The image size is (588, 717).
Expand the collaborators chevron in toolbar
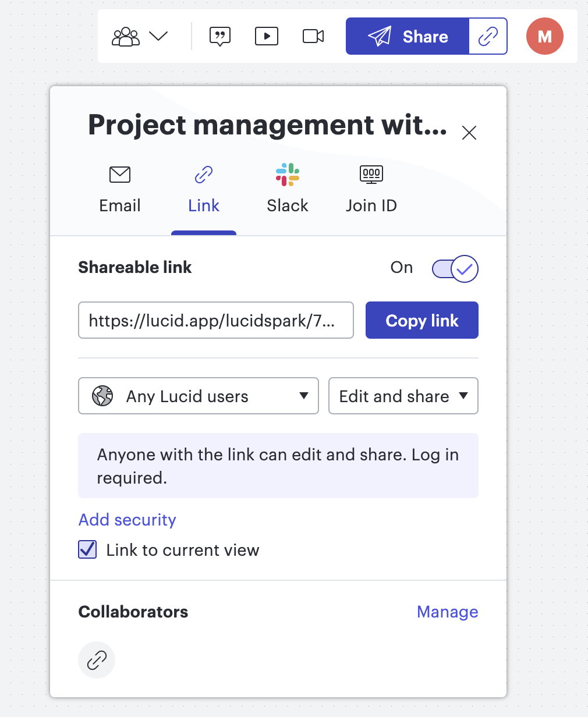click(158, 37)
